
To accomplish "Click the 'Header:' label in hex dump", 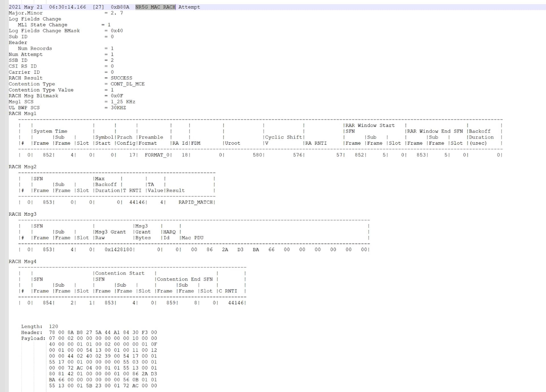I will tap(32, 333).
